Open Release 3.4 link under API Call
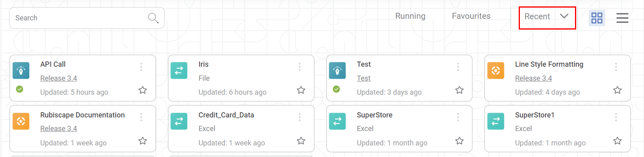Image resolution: width=644 pixels, height=157 pixels. click(59, 78)
